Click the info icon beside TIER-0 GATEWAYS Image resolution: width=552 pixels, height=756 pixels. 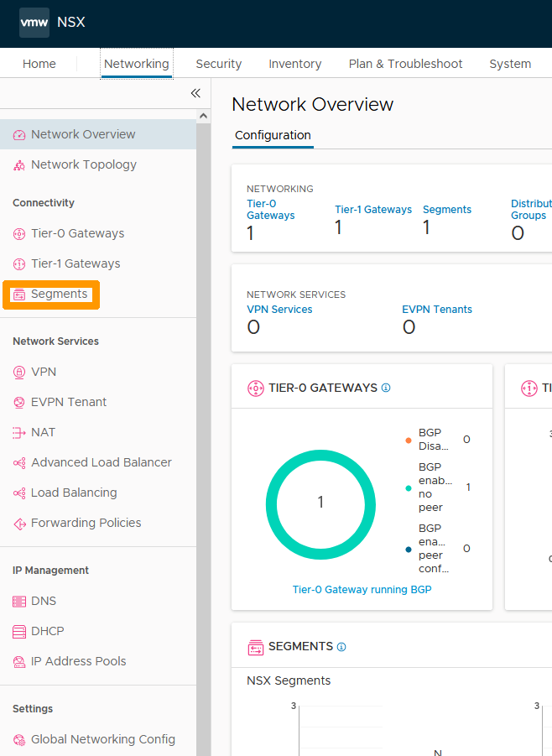click(386, 388)
